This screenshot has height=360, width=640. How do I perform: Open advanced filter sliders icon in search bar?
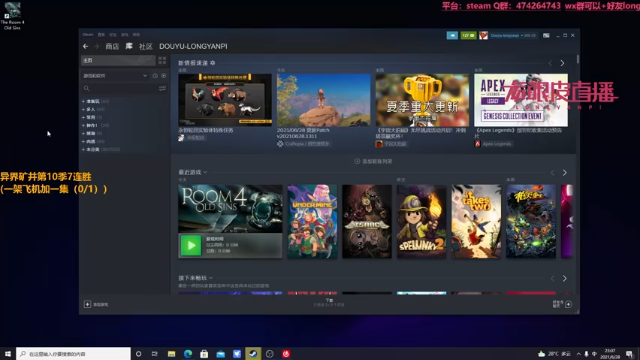(x=162, y=88)
